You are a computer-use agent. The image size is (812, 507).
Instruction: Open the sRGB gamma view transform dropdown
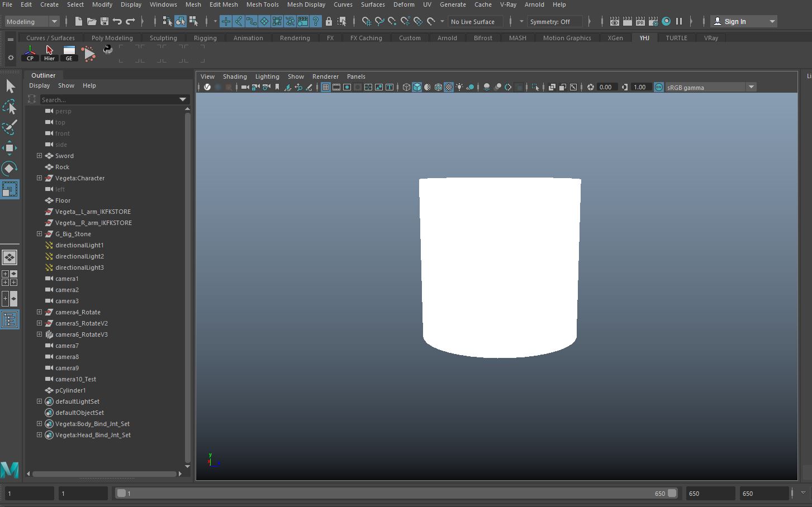[751, 87]
